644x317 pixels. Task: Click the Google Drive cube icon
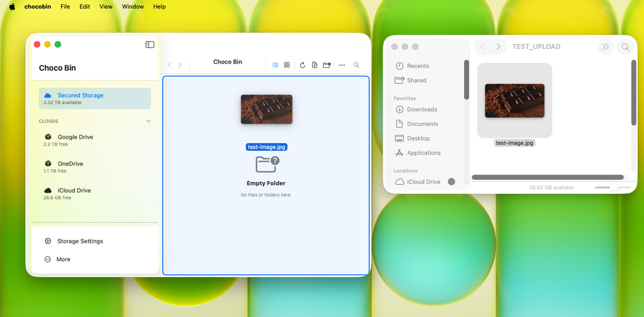(47, 137)
